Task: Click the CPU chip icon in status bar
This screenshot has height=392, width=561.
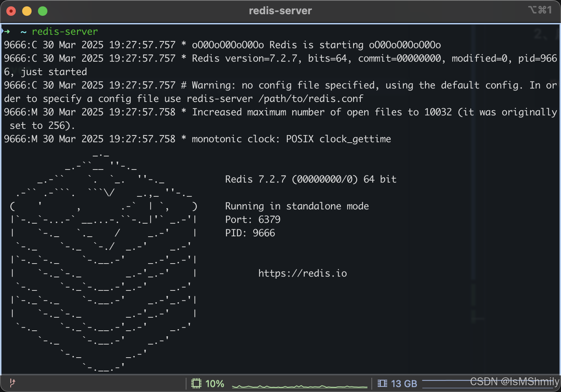Action: 196,383
